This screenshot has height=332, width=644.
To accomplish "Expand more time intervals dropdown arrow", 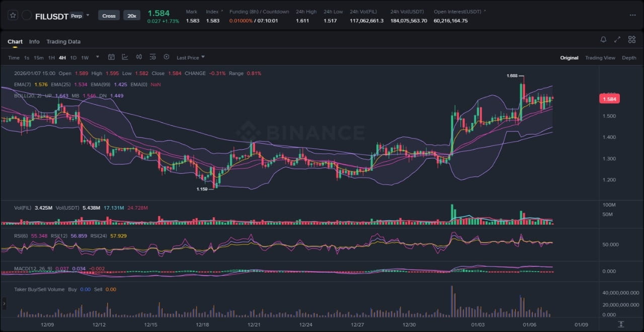I will point(97,57).
